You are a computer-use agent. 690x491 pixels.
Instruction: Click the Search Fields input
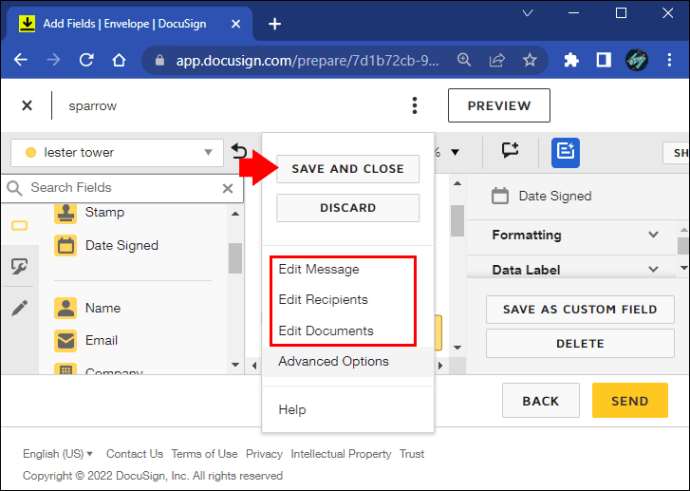click(x=122, y=188)
